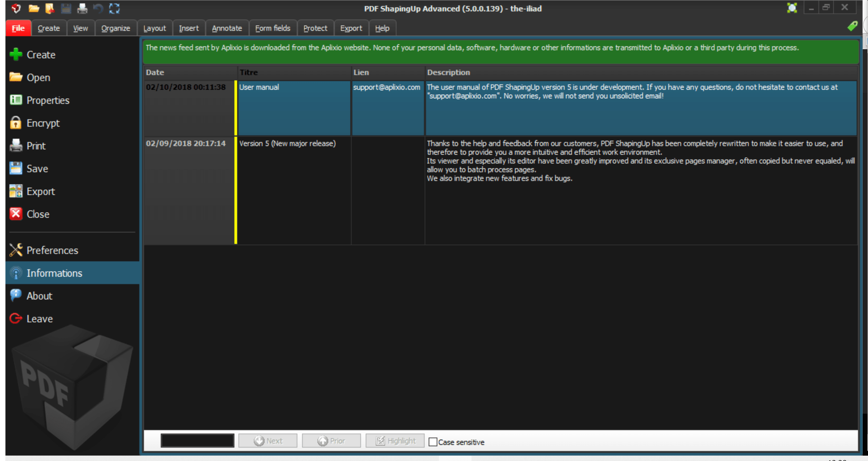This screenshot has height=461, width=868.
Task: Click the open folder icon in quick toolbar
Action: click(x=34, y=8)
